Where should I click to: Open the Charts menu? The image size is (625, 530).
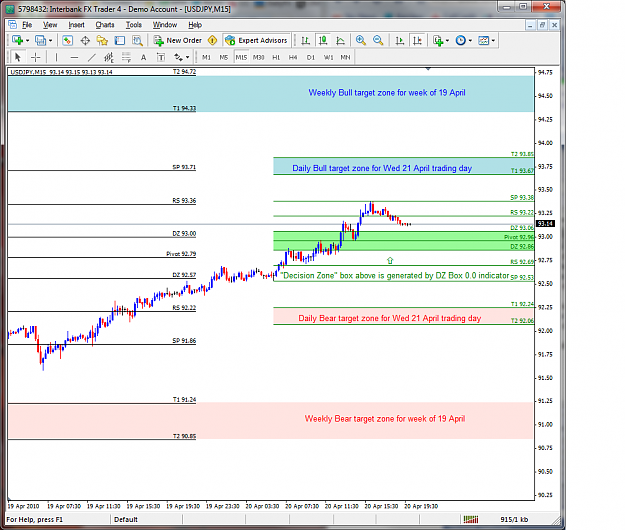(x=105, y=25)
